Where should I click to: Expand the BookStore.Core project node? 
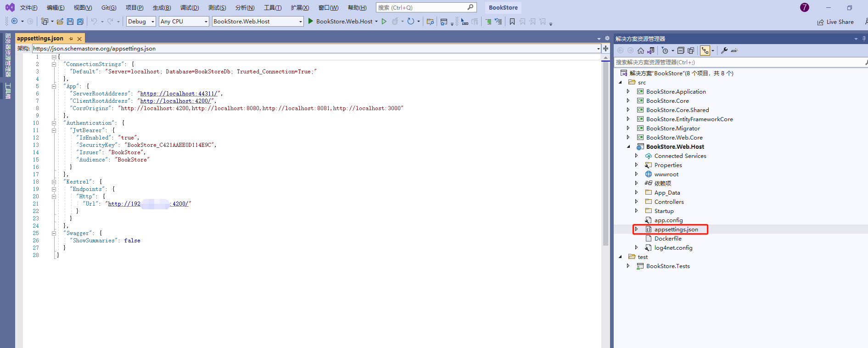628,101
